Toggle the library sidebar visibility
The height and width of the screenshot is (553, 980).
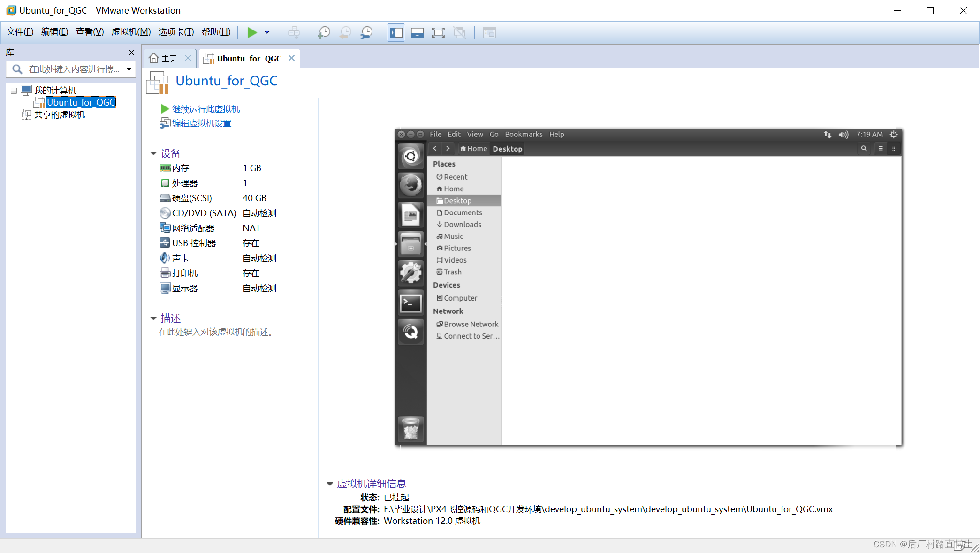click(x=396, y=32)
